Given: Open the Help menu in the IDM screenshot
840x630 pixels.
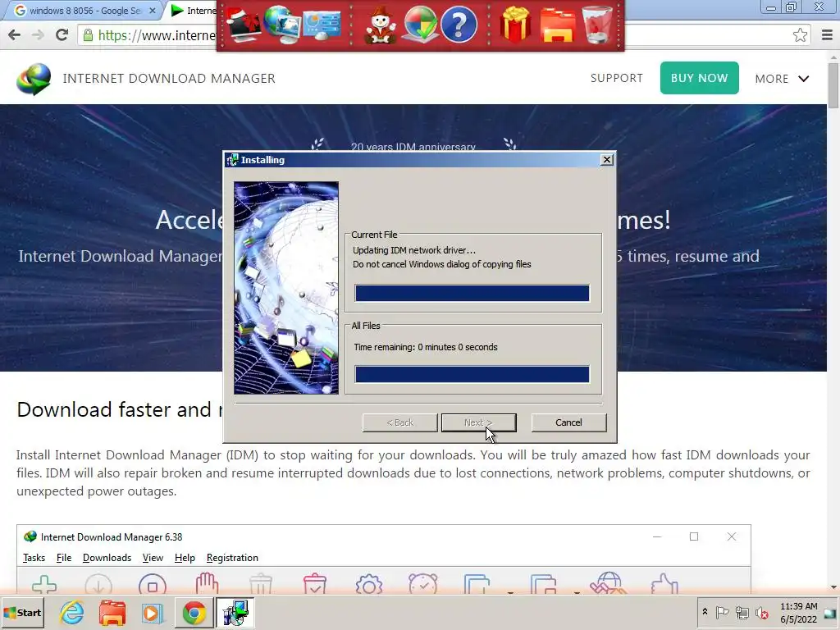Looking at the screenshot, I should pos(185,558).
